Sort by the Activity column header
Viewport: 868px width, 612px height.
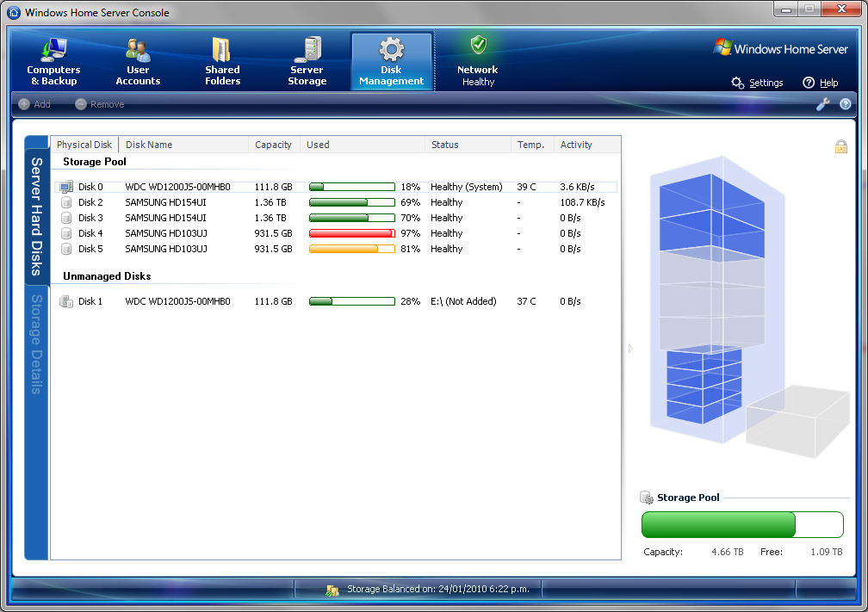(586, 145)
